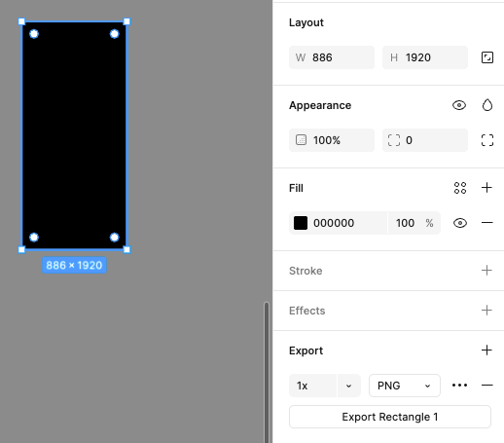Add a new fill with plus icon

486,188
